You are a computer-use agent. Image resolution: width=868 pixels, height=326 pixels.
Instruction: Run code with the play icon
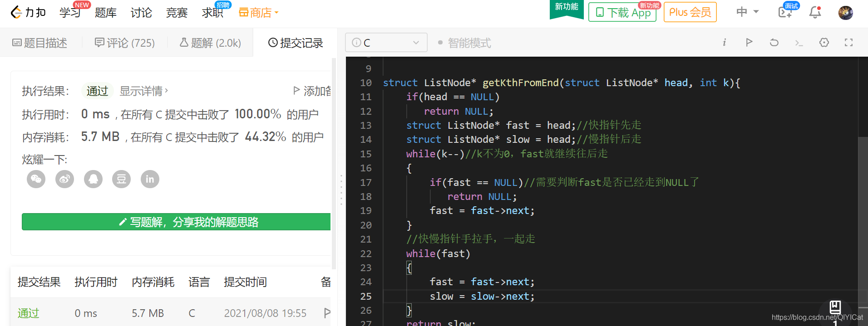pyautogui.click(x=749, y=43)
